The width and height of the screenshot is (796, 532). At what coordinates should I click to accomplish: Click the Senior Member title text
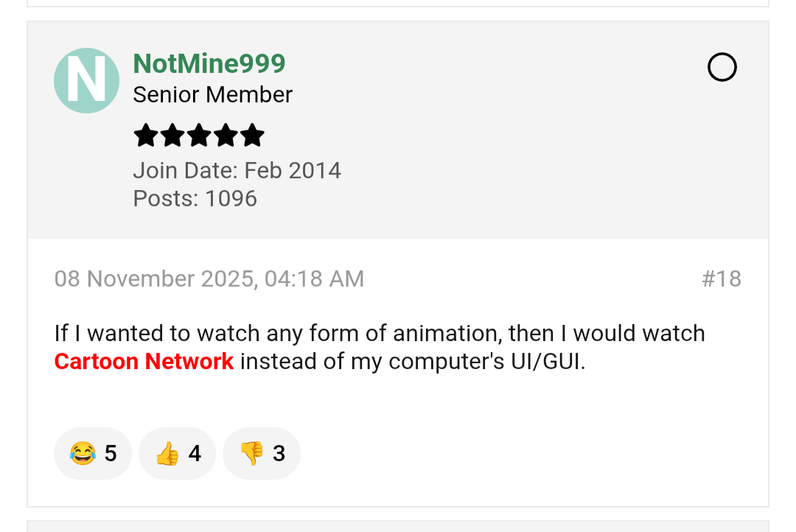click(212, 95)
